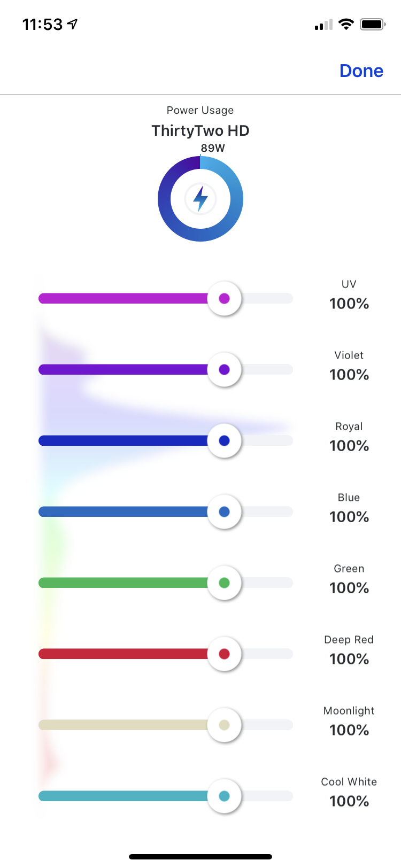The width and height of the screenshot is (401, 868).
Task: Click the Green slider knob
Action: (224, 583)
